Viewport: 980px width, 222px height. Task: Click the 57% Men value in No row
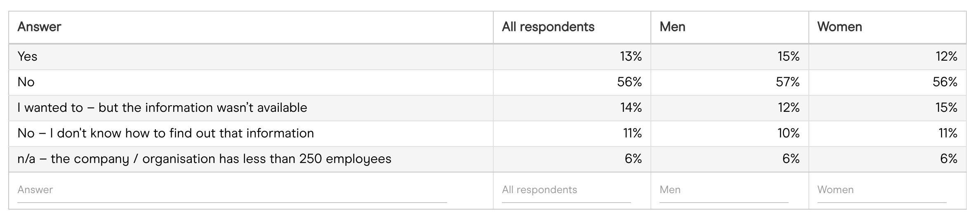point(787,82)
